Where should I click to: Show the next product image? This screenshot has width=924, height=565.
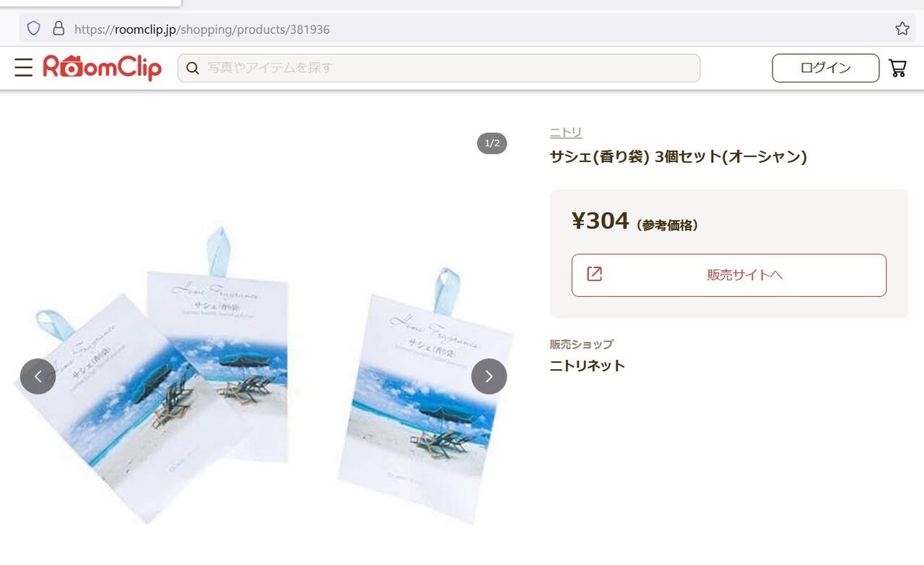point(489,376)
